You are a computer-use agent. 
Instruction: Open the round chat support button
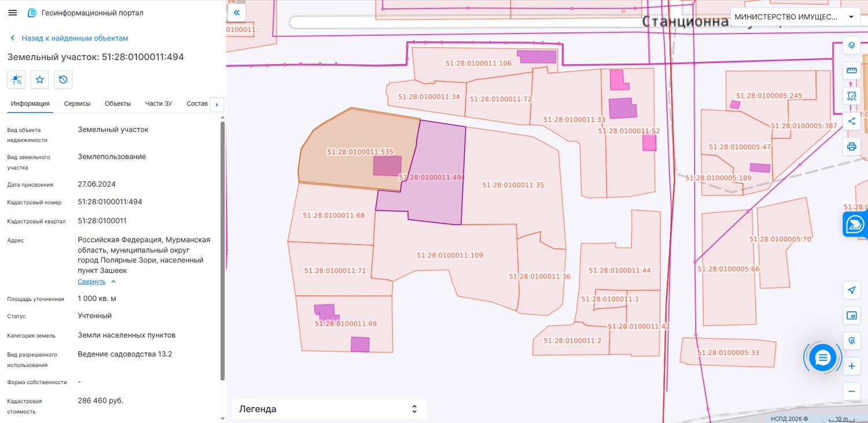[822, 358]
